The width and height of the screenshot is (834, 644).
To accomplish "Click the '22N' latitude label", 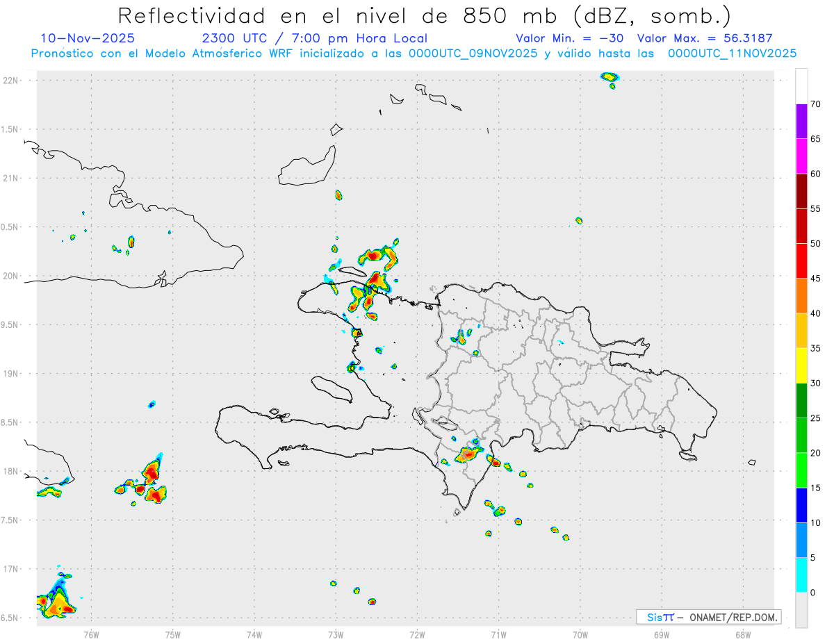I will [x=10, y=81].
